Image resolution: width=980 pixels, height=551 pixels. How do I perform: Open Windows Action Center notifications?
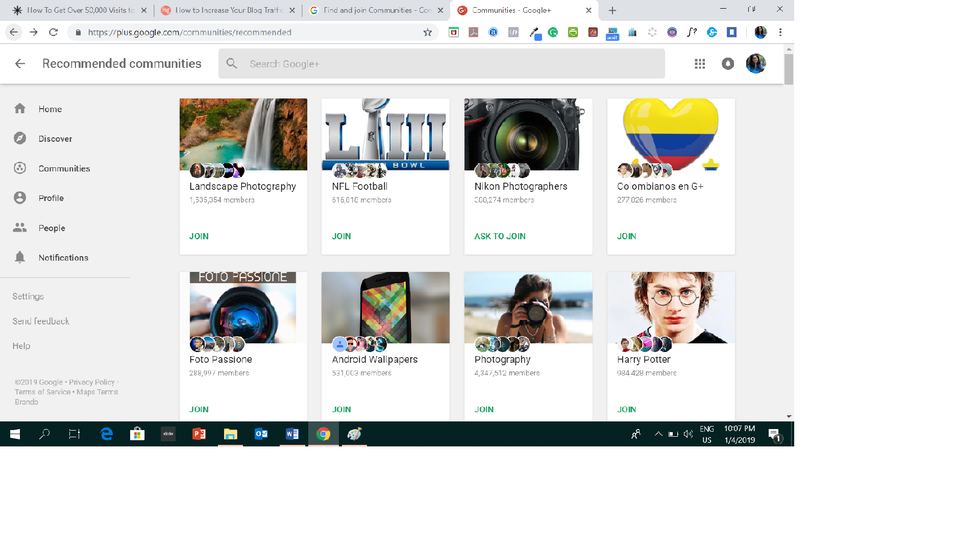[775, 434]
